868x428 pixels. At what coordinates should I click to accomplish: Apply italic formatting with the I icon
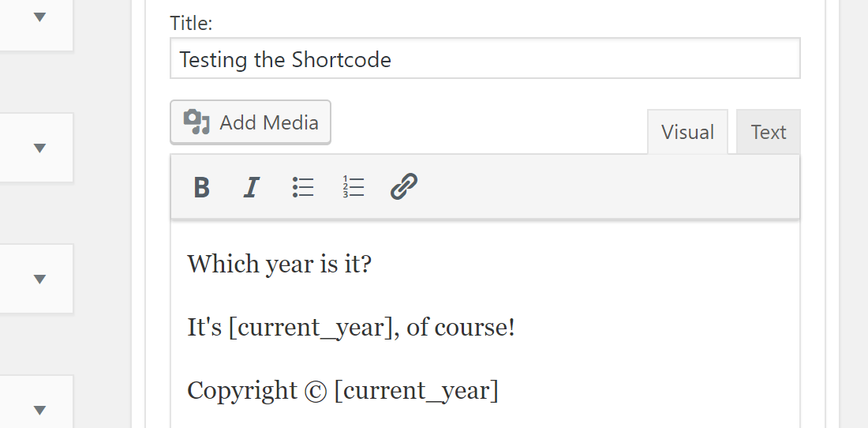[x=251, y=187]
